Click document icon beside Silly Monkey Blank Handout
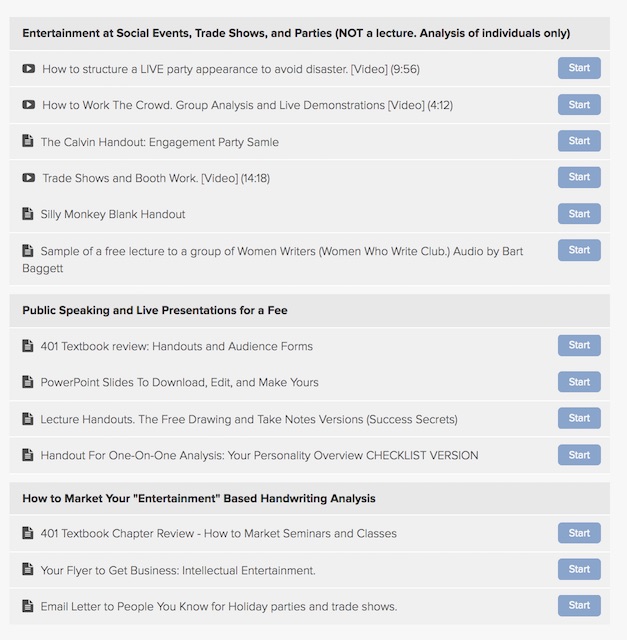The height and width of the screenshot is (640, 627). (28, 213)
